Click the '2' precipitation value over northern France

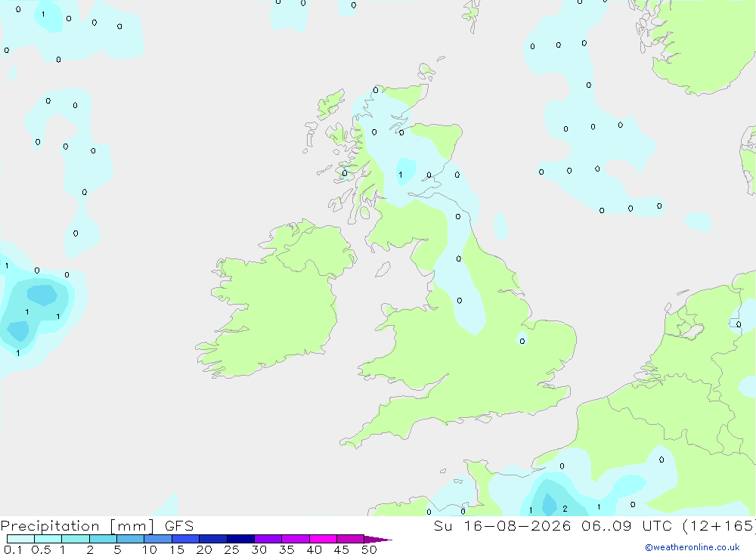pyautogui.click(x=565, y=509)
